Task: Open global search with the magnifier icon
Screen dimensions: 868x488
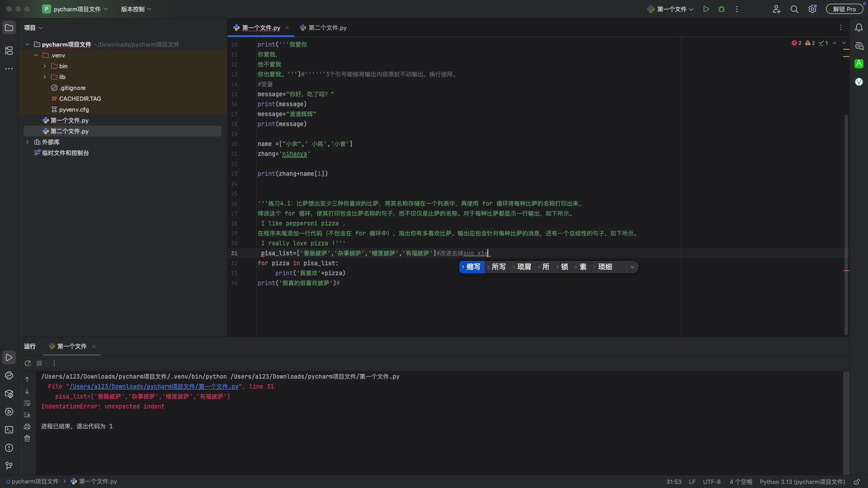Action: point(794,9)
